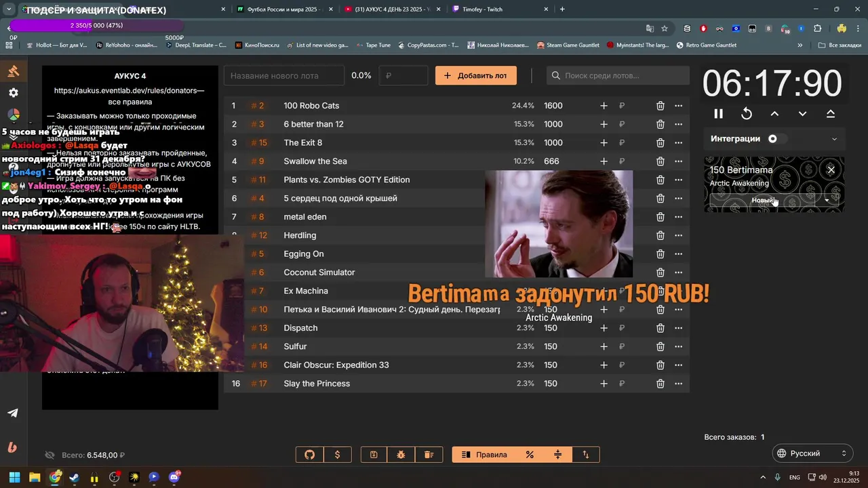This screenshot has height=488, width=868.
Task: Click the Добавить лот button
Action: click(476, 75)
